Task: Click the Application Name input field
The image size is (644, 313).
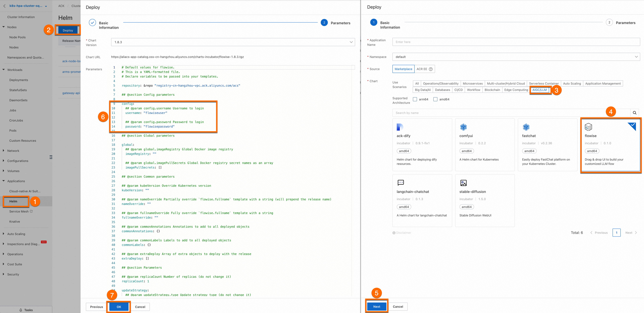Action: tap(516, 42)
